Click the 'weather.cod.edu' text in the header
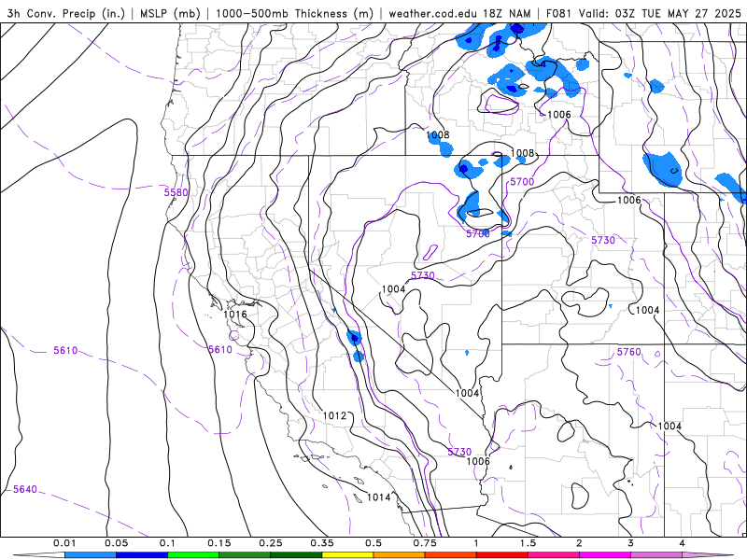This screenshot has width=747, height=560. pyautogui.click(x=432, y=13)
